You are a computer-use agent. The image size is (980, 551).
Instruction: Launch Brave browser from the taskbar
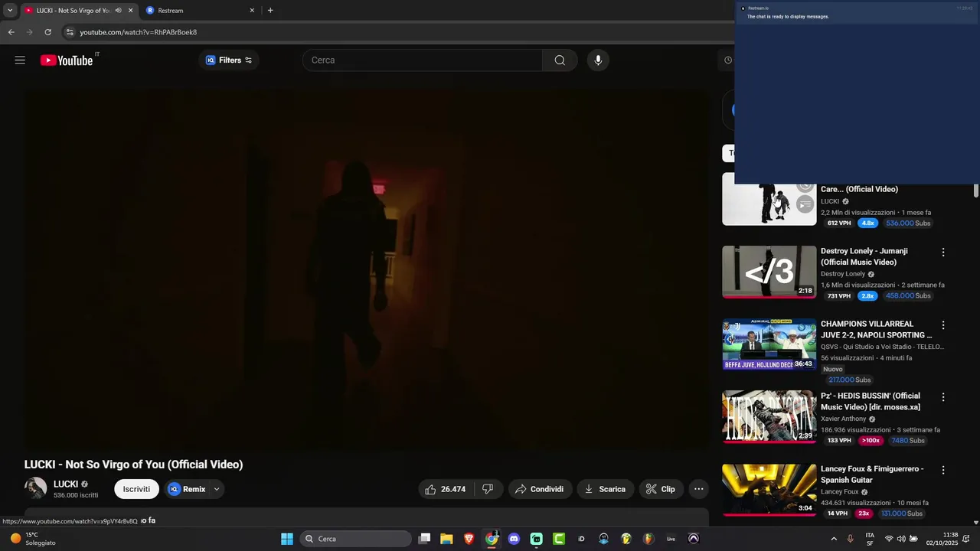pyautogui.click(x=469, y=539)
